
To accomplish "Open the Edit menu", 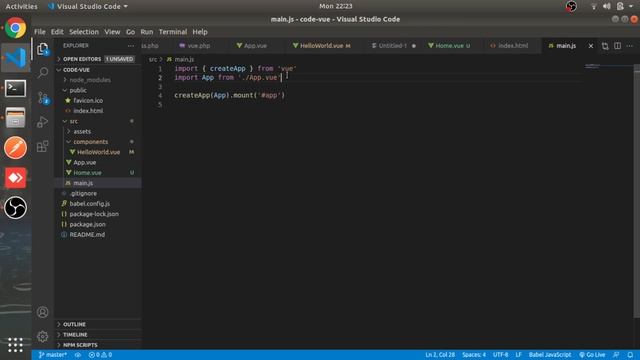I will (x=57, y=32).
